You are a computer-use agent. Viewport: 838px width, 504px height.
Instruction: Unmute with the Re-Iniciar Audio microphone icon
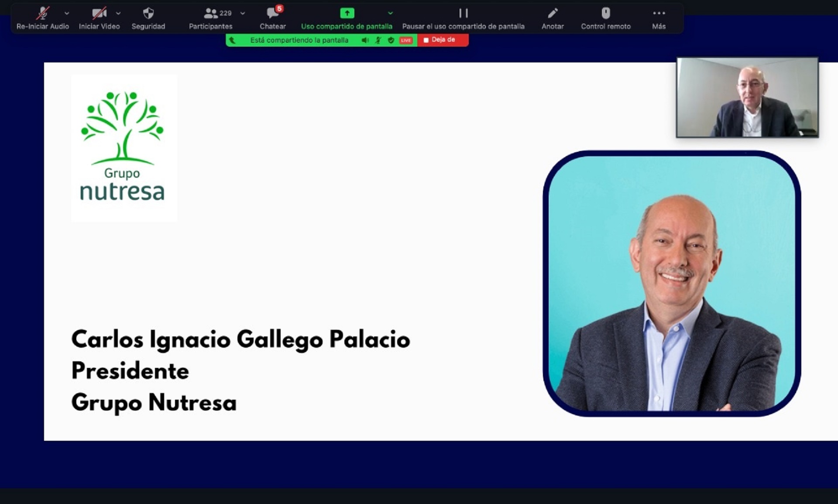coord(42,13)
